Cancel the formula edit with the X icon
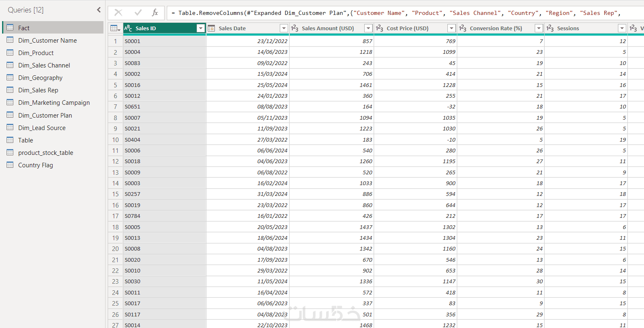This screenshot has height=328, width=644. (118, 13)
